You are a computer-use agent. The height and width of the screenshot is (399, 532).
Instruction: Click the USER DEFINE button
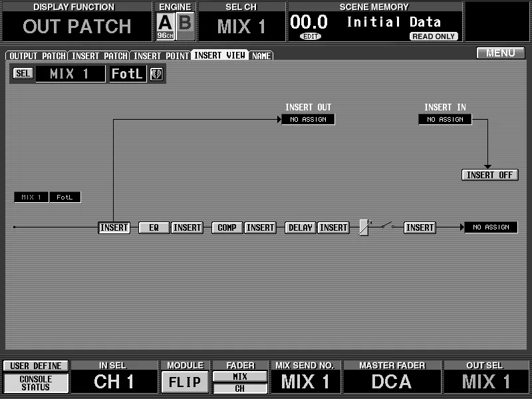[36, 366]
